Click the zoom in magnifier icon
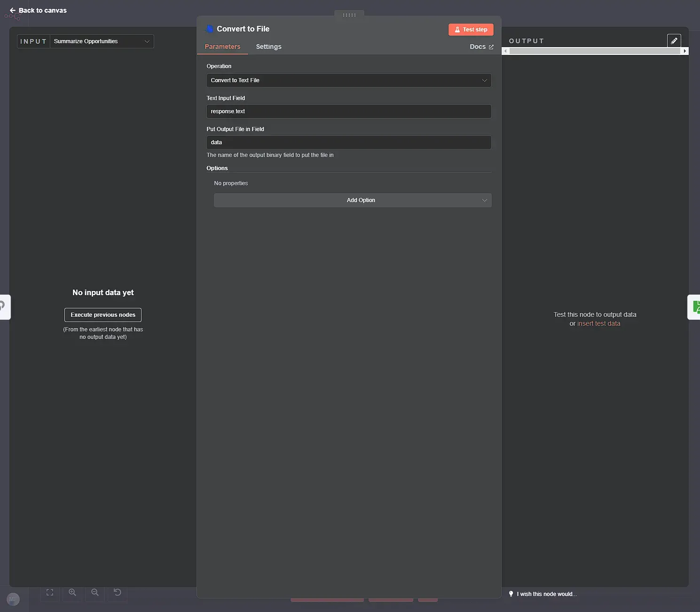This screenshot has height=612, width=700. click(72, 592)
